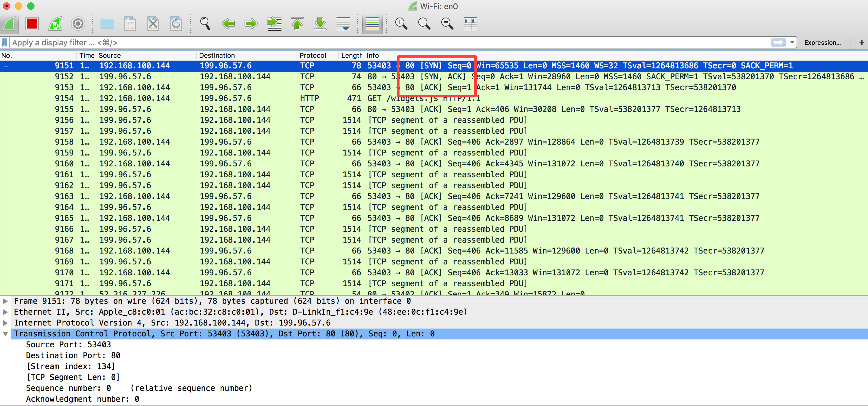Restart the current capture with green fin icon

[55, 24]
